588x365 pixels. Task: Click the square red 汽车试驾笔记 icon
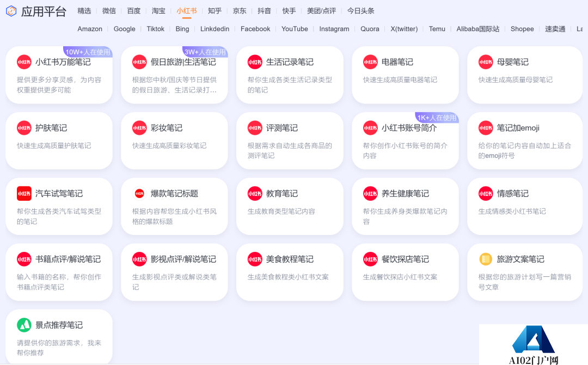pyautogui.click(x=24, y=194)
